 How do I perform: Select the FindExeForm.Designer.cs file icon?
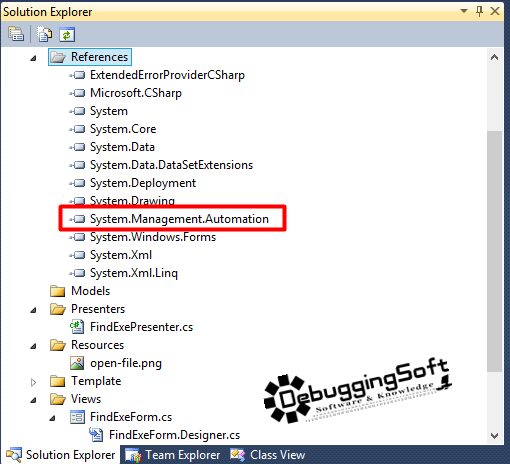coord(96,435)
